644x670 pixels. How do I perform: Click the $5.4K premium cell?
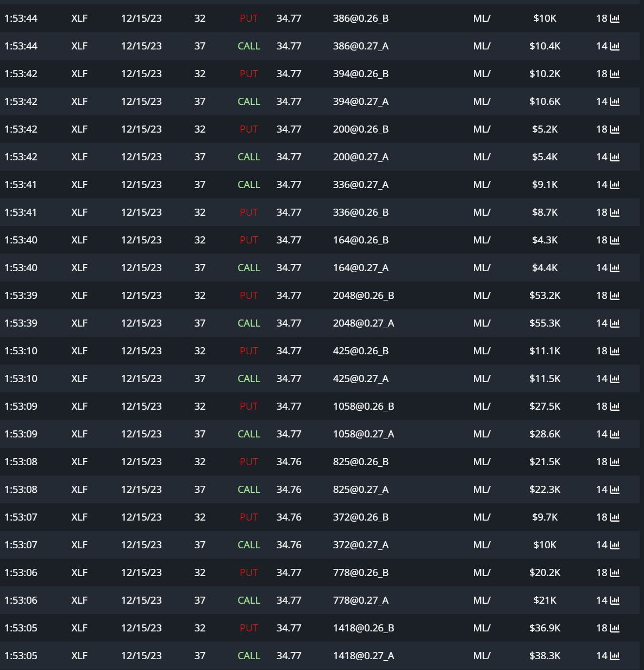point(545,157)
